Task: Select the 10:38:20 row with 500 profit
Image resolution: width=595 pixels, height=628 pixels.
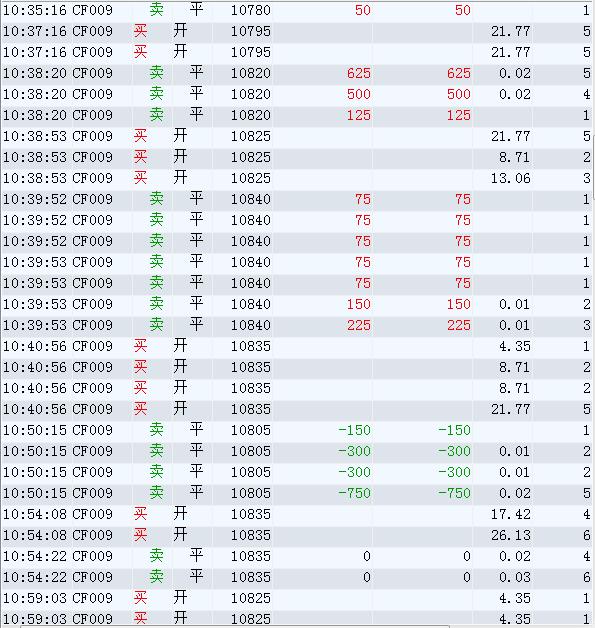Action: pyautogui.click(x=297, y=95)
